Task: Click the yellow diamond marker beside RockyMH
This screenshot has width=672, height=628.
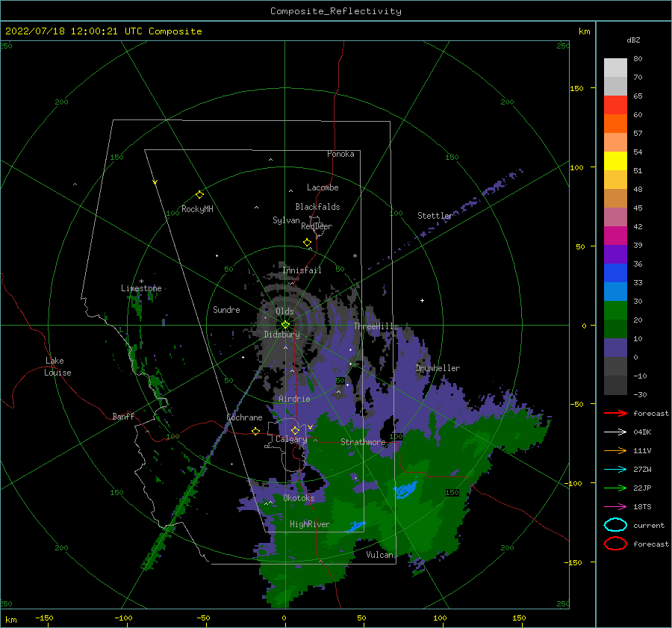Action: tap(199, 195)
